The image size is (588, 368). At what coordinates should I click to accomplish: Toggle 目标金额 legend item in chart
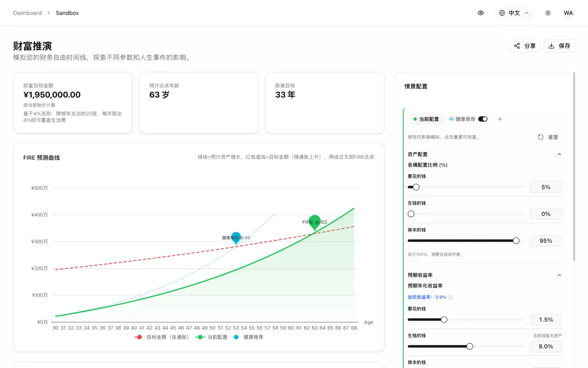pos(162,337)
